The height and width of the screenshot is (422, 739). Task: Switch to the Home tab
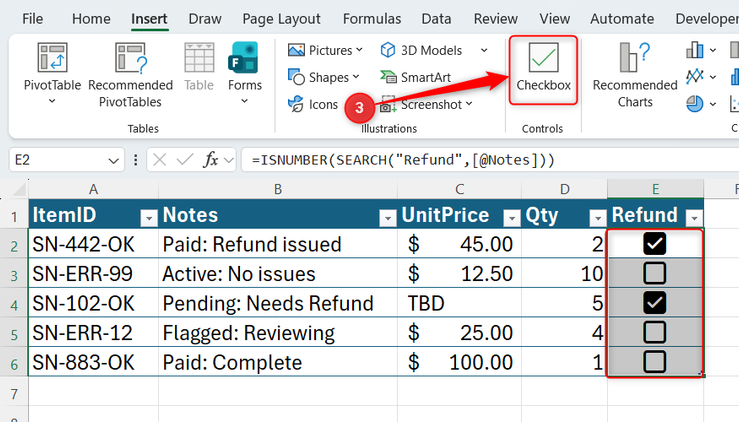pyautogui.click(x=91, y=19)
